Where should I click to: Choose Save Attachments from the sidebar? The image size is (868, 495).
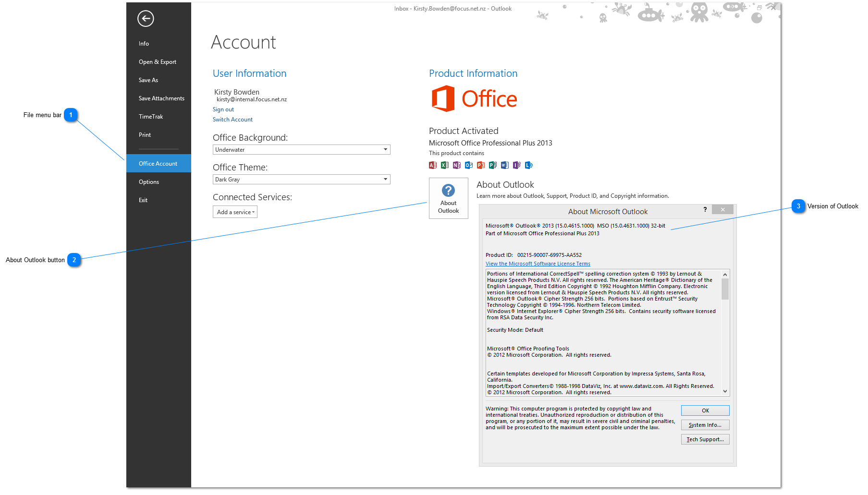[161, 98]
